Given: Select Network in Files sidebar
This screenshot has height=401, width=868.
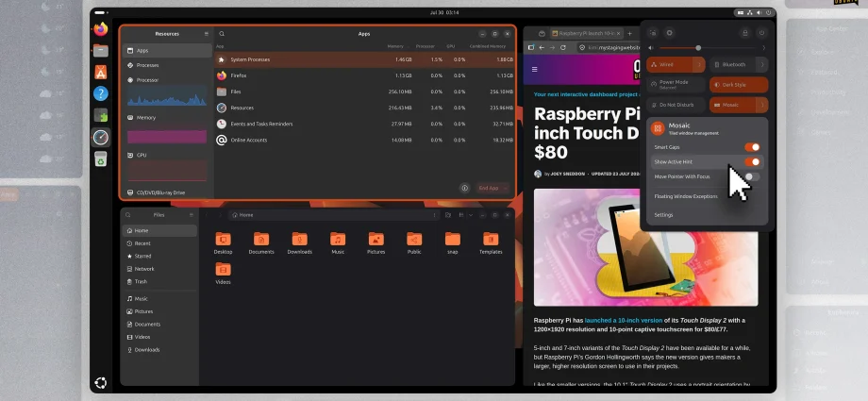Looking at the screenshot, I should tap(159, 269).
